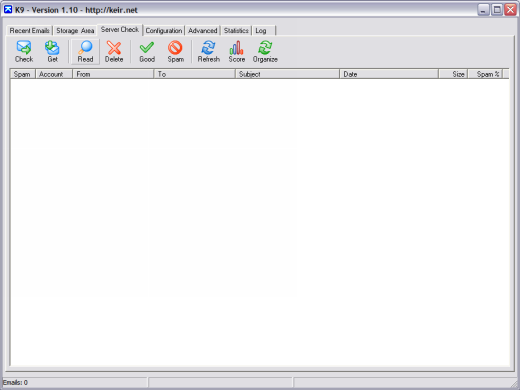Sort by the Size column header
This screenshot has width=520, height=390.
click(x=454, y=74)
